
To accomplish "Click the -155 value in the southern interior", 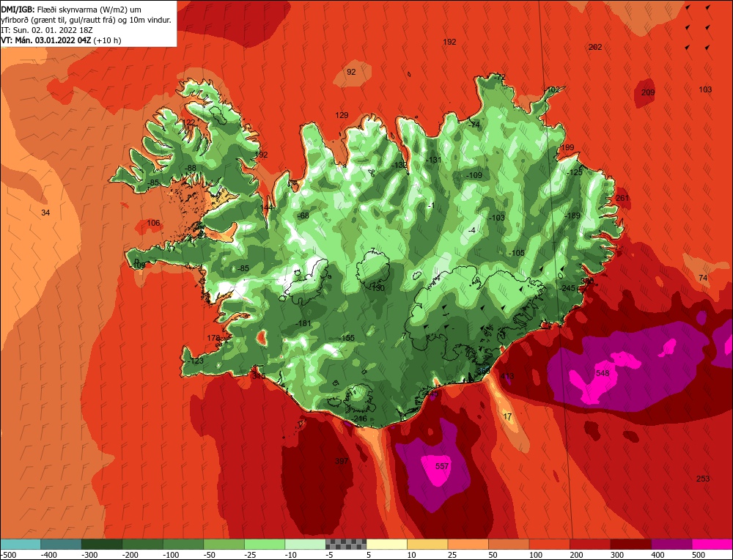I will 347,338.
